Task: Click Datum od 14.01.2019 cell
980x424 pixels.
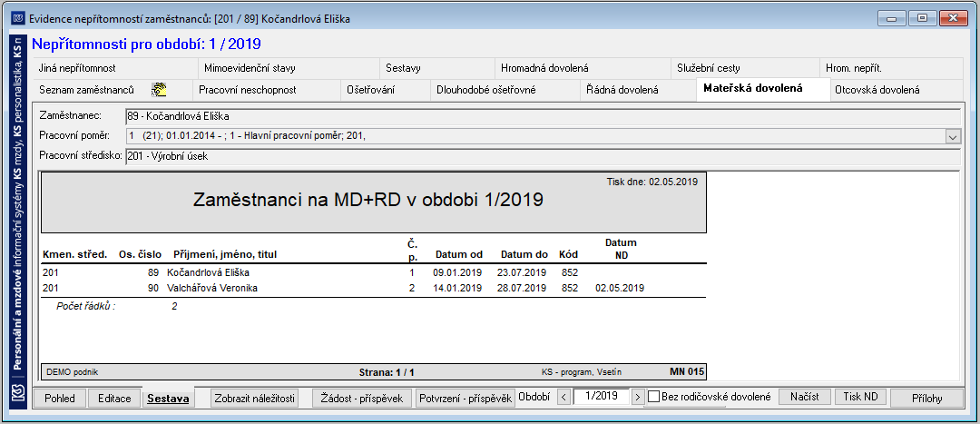Action: click(457, 289)
